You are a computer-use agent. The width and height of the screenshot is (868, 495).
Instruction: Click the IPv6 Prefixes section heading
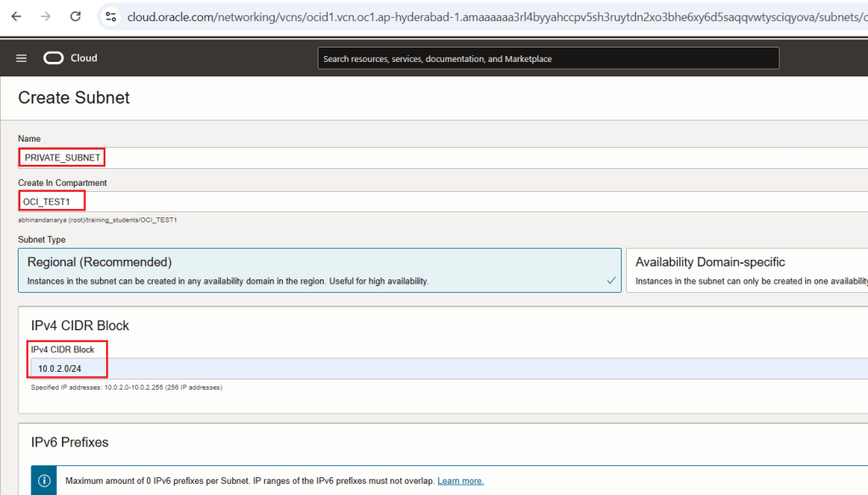(x=70, y=442)
